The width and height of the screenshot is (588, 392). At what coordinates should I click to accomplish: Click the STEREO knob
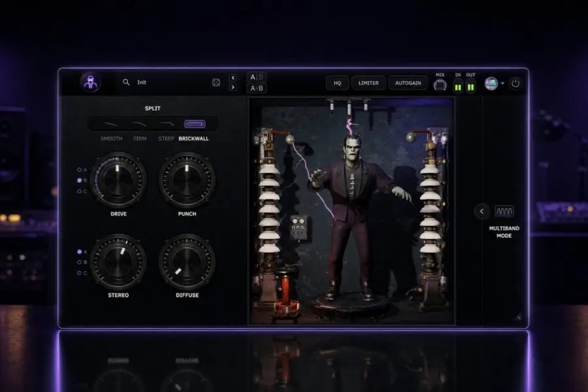(x=118, y=262)
